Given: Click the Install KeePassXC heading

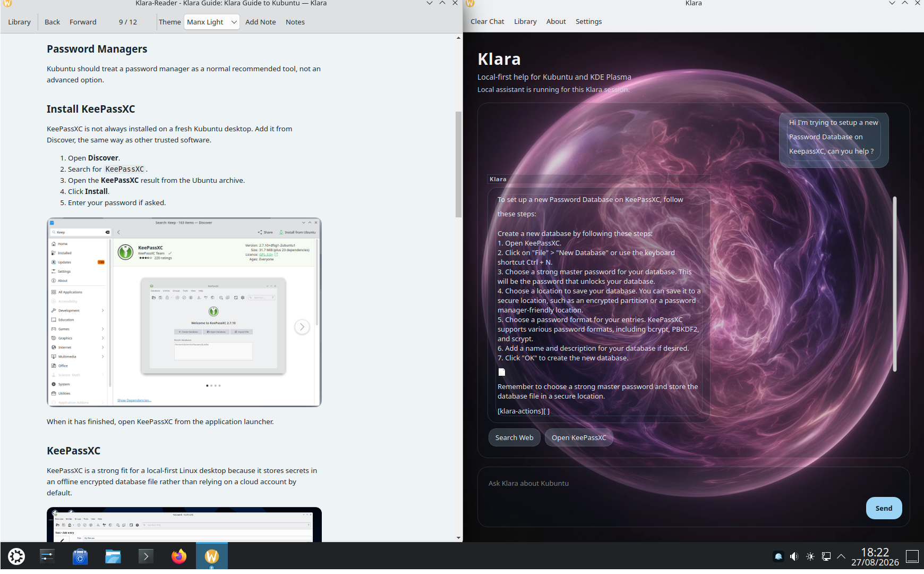Looking at the screenshot, I should click(x=91, y=109).
